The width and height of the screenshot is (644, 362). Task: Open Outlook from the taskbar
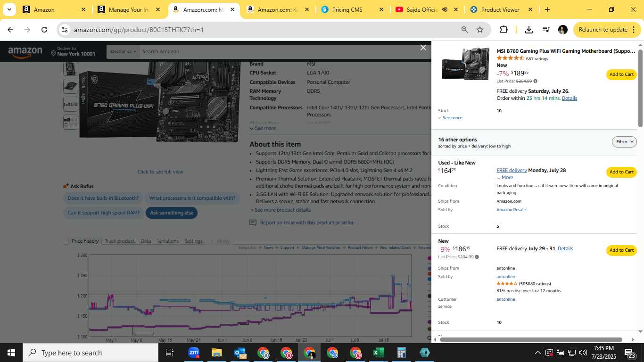click(x=239, y=353)
